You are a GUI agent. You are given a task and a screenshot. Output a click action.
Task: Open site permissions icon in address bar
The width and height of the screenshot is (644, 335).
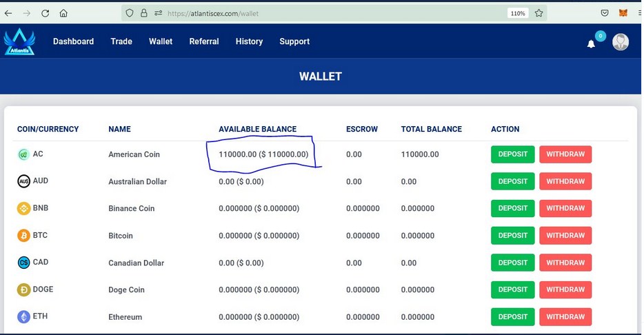158,13
